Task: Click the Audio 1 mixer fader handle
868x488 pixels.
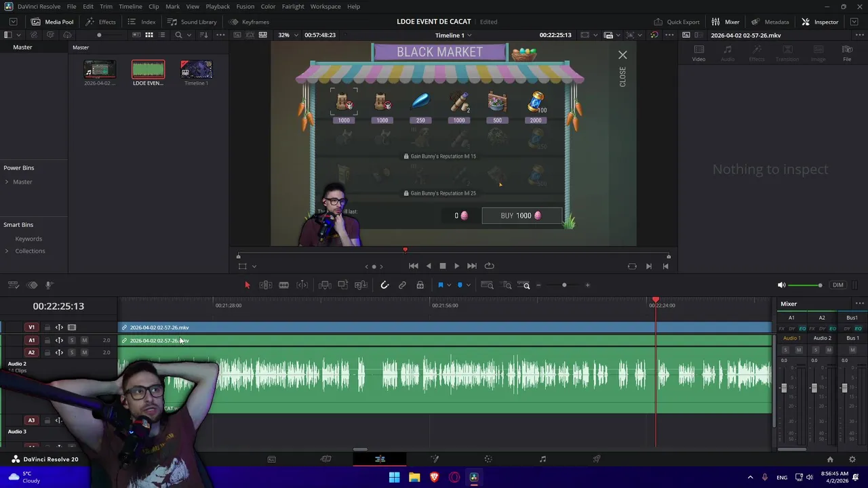Action: (784, 388)
